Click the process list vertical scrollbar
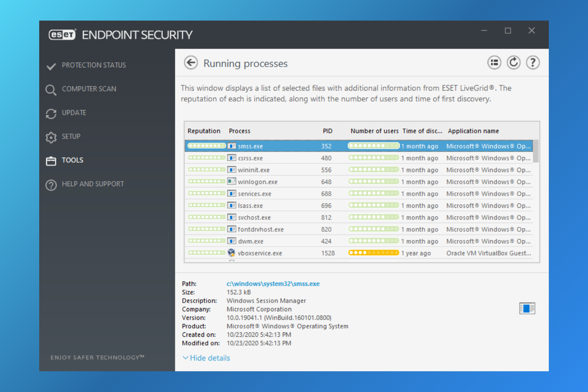The width and height of the screenshot is (588, 392). (x=536, y=151)
